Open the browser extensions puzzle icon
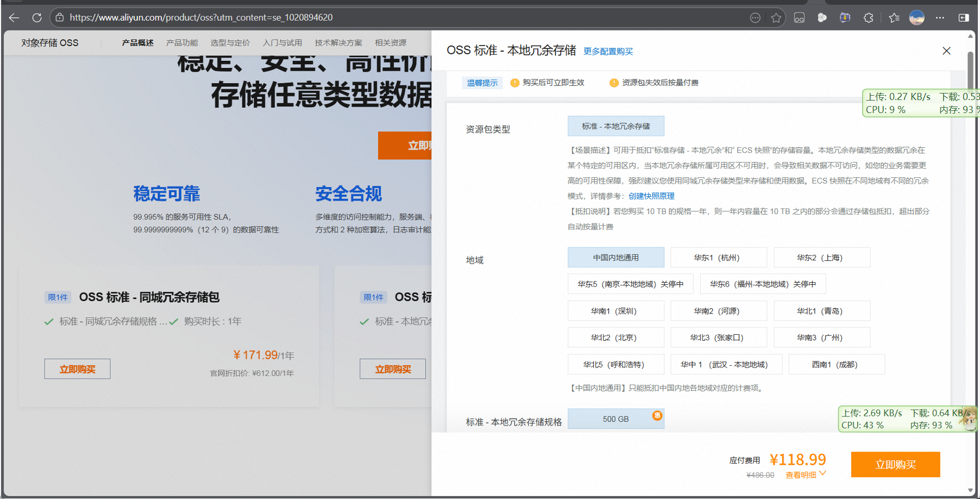980x499 pixels. 868,18
